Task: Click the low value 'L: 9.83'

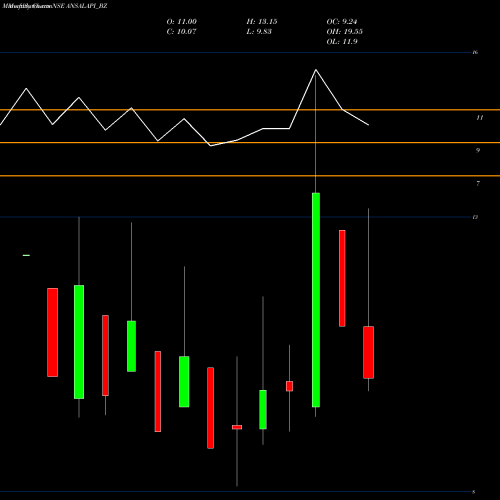Action: (259, 32)
